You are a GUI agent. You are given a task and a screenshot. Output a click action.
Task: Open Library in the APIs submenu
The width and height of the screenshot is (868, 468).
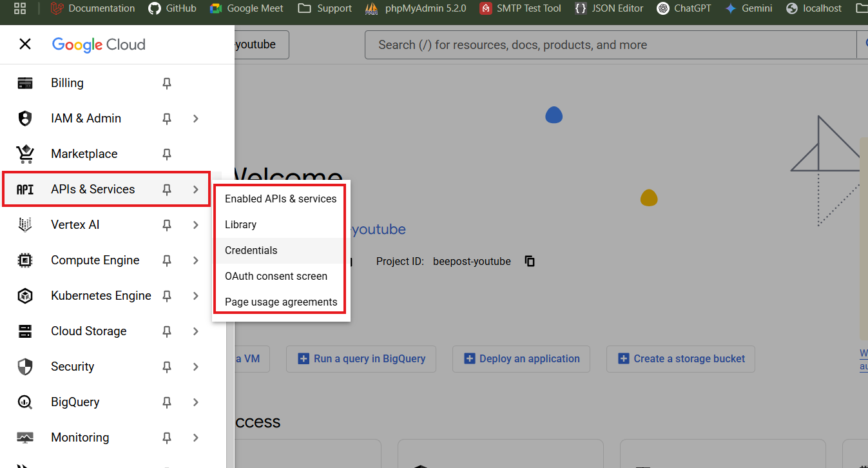281,224
